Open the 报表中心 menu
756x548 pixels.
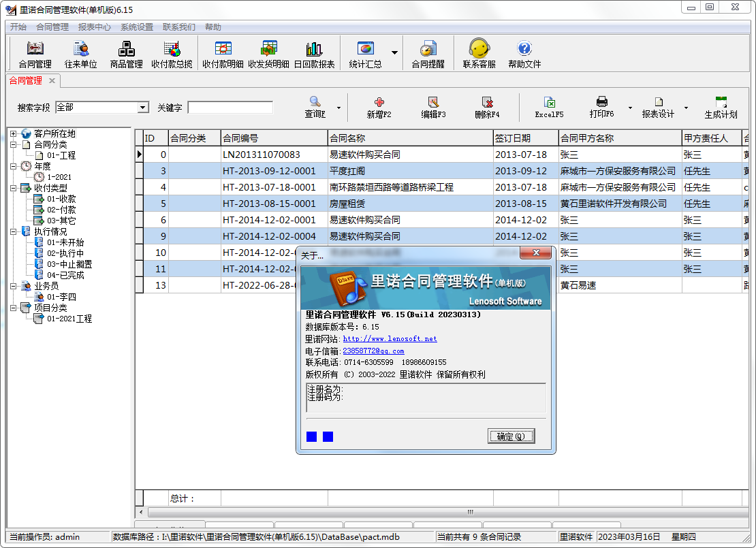tap(95, 27)
